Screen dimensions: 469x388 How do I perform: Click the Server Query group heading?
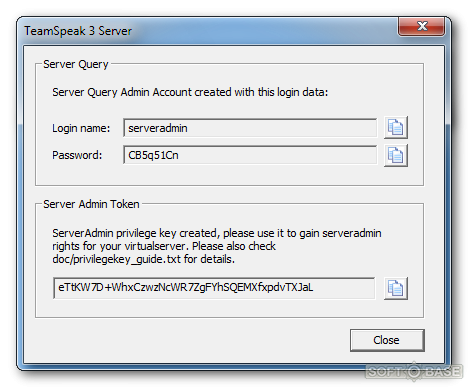(x=76, y=64)
